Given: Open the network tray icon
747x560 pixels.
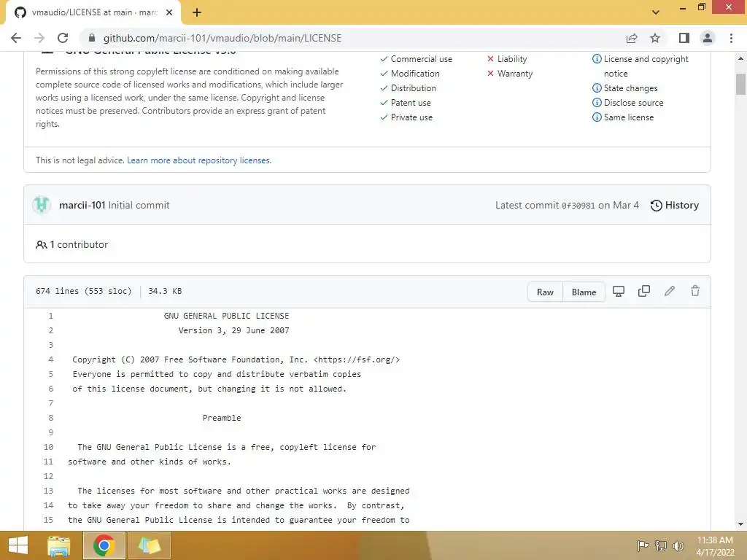Looking at the screenshot, I should (661, 545).
